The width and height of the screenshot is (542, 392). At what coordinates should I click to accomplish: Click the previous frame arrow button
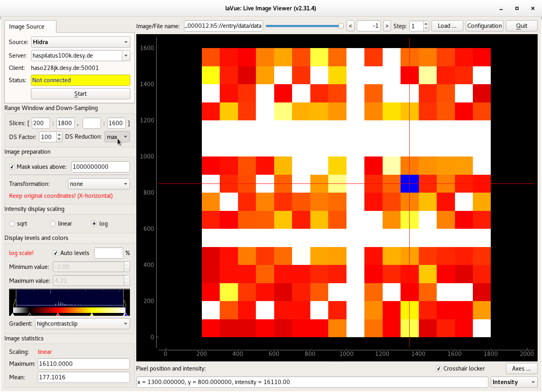(350, 26)
